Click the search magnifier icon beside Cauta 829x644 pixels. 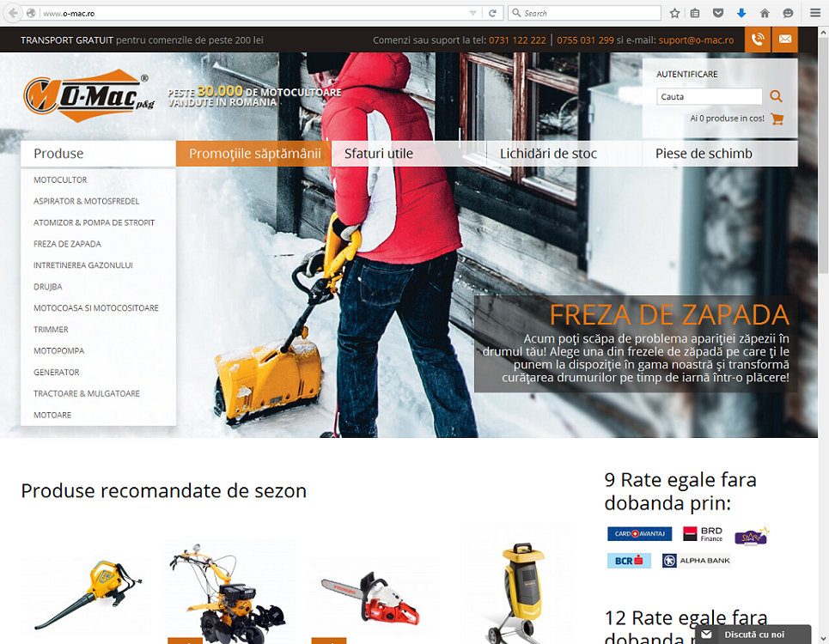[x=776, y=97]
